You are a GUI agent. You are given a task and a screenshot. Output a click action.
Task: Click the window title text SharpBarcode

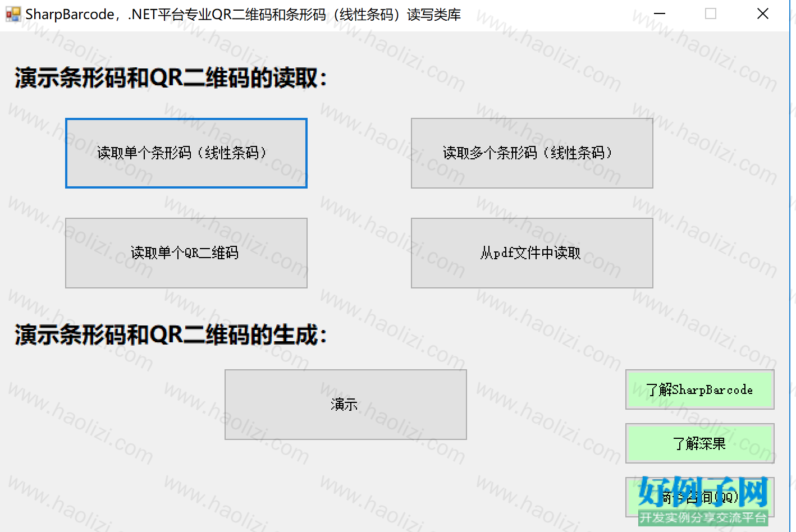pyautogui.click(x=243, y=15)
